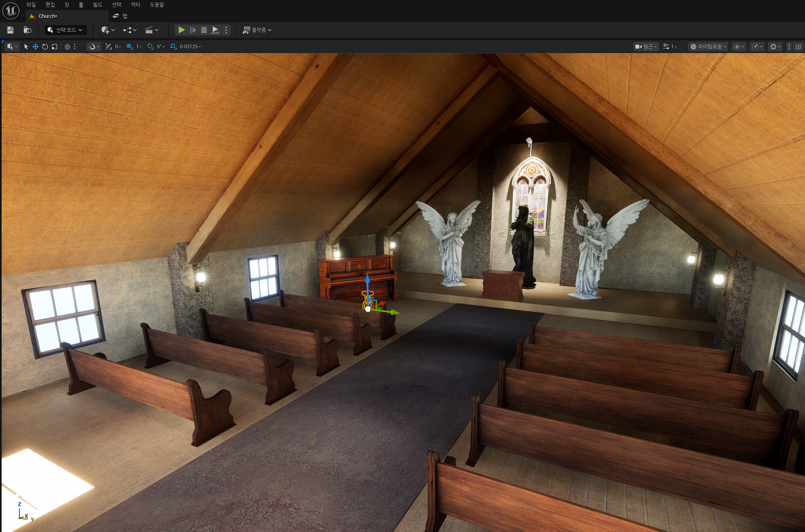Viewport: 805px width, 532px height.
Task: Open the 선택 모드 mode dropdown
Action: click(x=65, y=30)
